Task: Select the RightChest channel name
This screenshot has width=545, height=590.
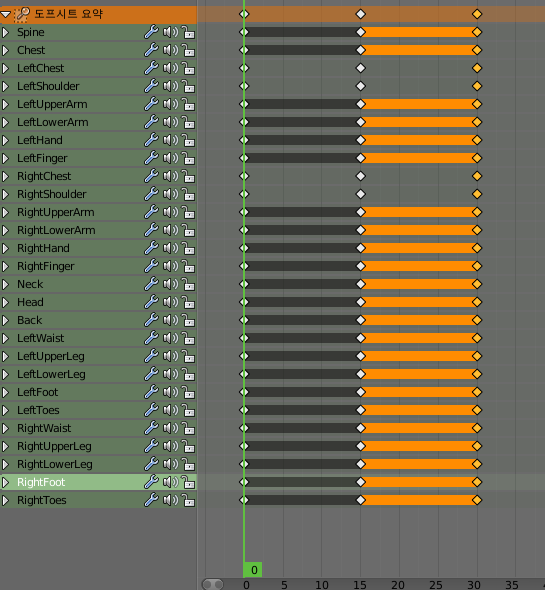Action: (44, 176)
